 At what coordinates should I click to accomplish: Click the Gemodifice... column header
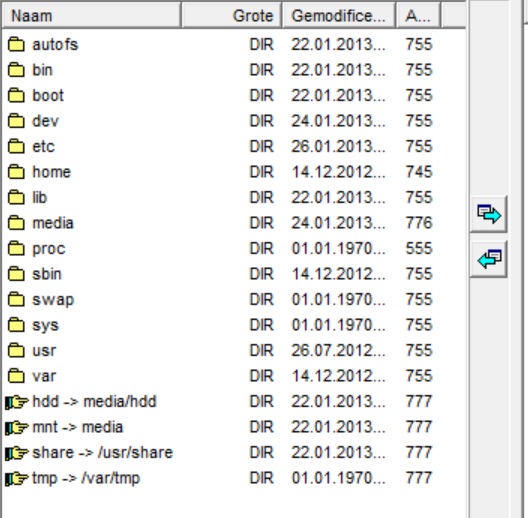tap(339, 15)
